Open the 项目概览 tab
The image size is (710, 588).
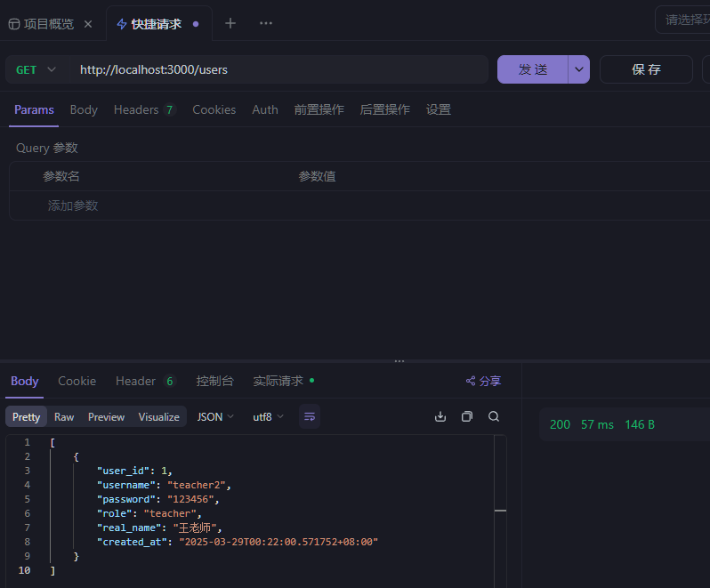(41, 24)
